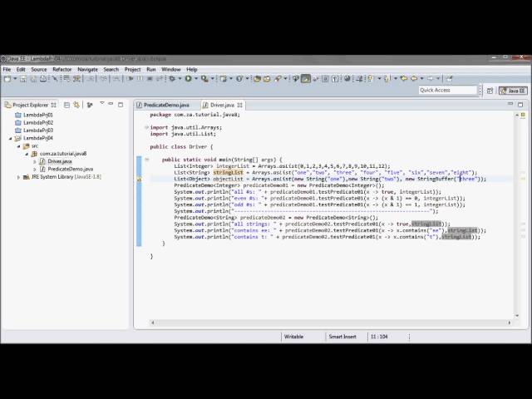Minimize the Project Explorer view

pyautogui.click(x=111, y=104)
